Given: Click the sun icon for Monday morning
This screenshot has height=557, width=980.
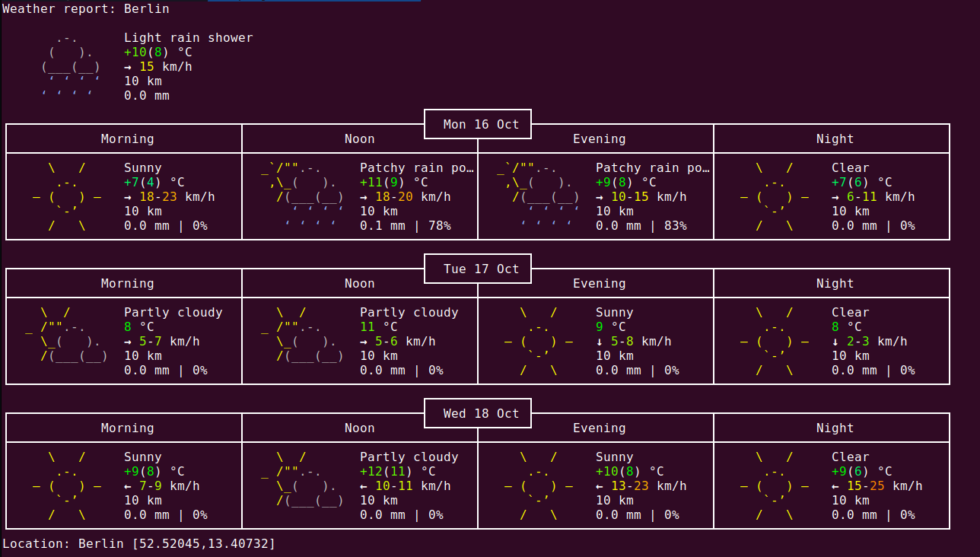Looking at the screenshot, I should pos(66,197).
